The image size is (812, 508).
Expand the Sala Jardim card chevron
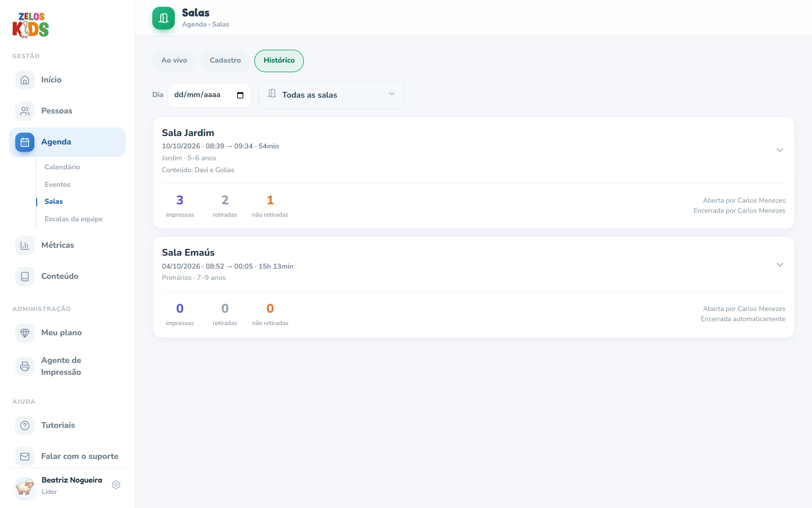tap(780, 150)
